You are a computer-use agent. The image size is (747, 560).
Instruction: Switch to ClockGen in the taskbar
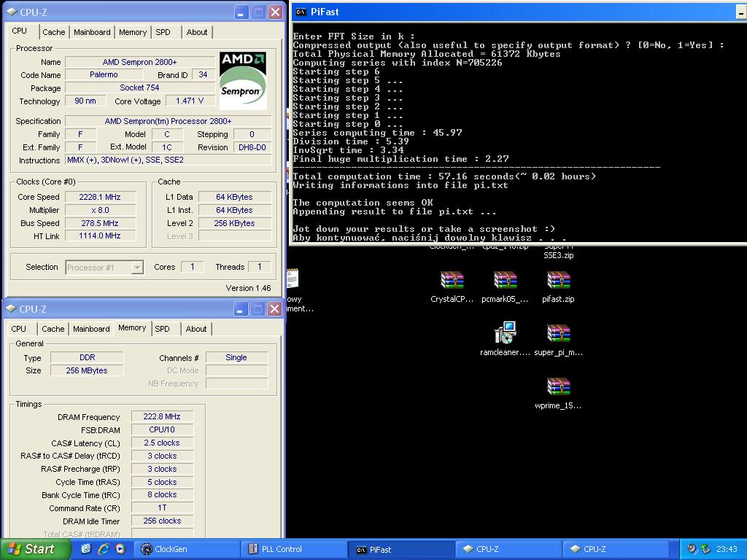[x=186, y=549]
